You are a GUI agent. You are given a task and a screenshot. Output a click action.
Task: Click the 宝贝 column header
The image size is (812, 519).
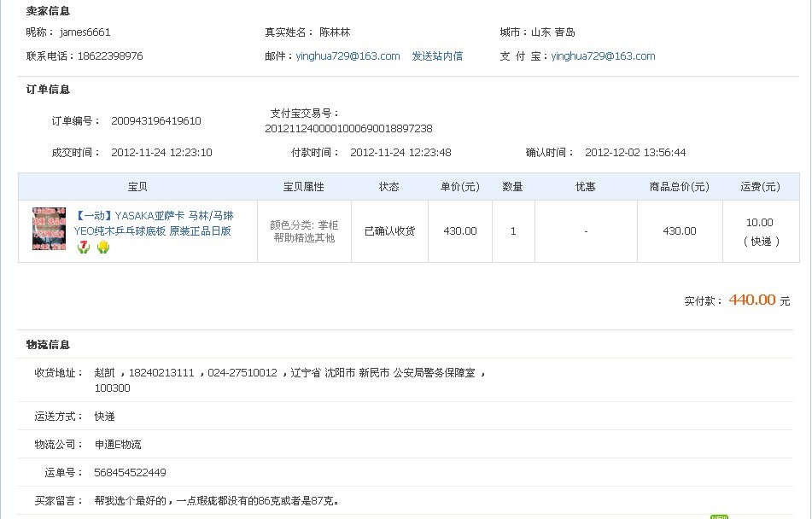(137, 187)
